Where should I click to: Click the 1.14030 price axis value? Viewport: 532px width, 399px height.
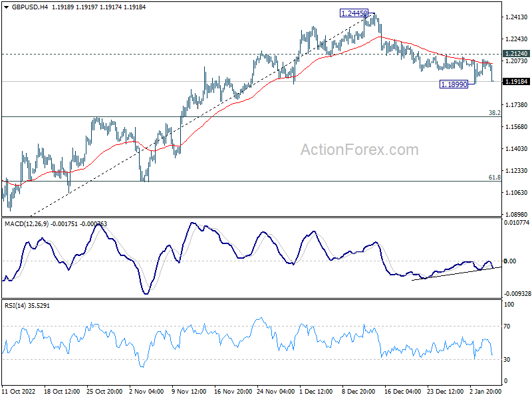tap(517, 148)
